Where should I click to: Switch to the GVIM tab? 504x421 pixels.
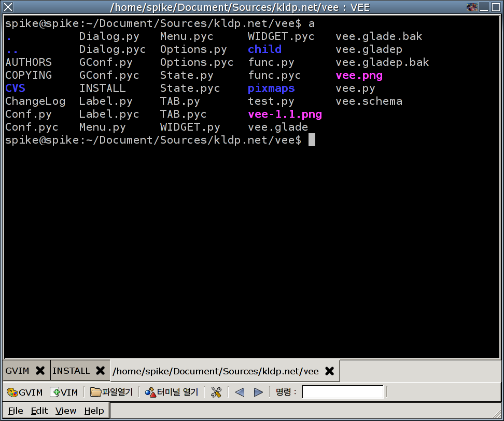(x=17, y=371)
